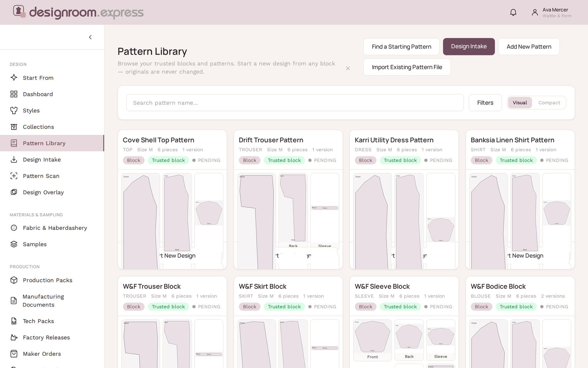This screenshot has width=588, height=368.
Task: Open Manufacturing Documents in the sidebar
Action: pos(52,300)
